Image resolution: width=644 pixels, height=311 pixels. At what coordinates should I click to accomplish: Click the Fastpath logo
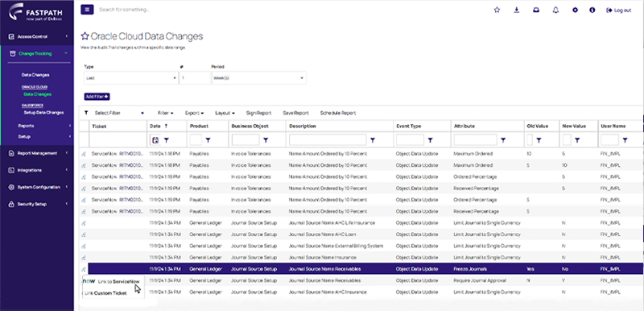tap(36, 13)
